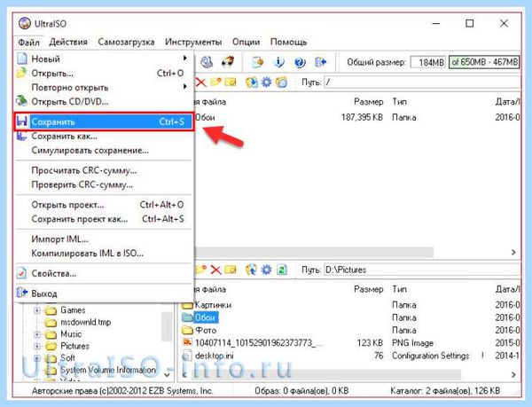Click the Размер column header in upper pane
The height and width of the screenshot is (407, 532).
[x=369, y=101]
